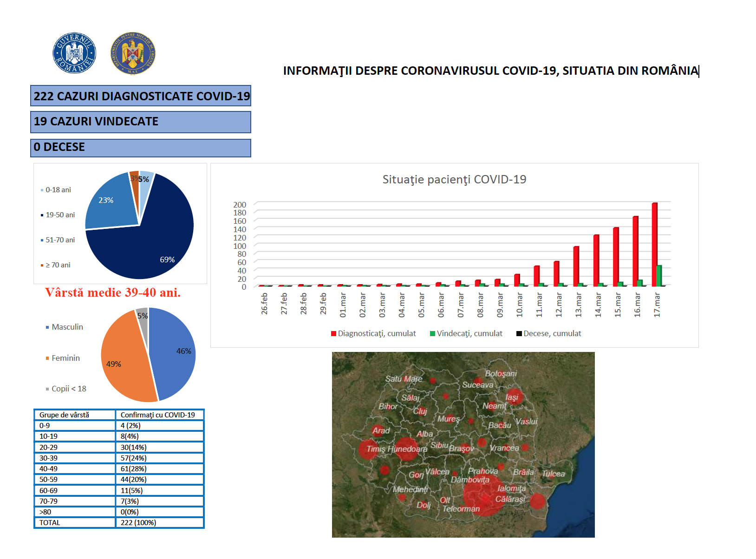Click the Situație pacienți COVID-19 chart title
The width and height of the screenshot is (756, 559).
click(454, 180)
